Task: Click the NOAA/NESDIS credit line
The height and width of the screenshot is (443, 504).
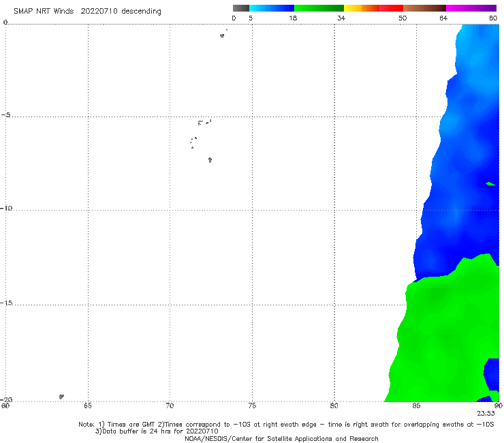Action: (x=281, y=438)
